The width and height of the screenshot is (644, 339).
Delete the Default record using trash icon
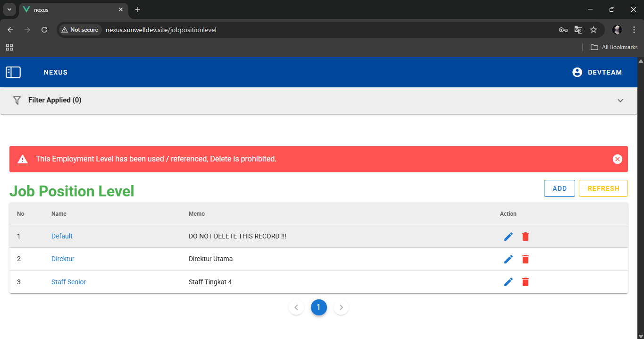[526, 237]
